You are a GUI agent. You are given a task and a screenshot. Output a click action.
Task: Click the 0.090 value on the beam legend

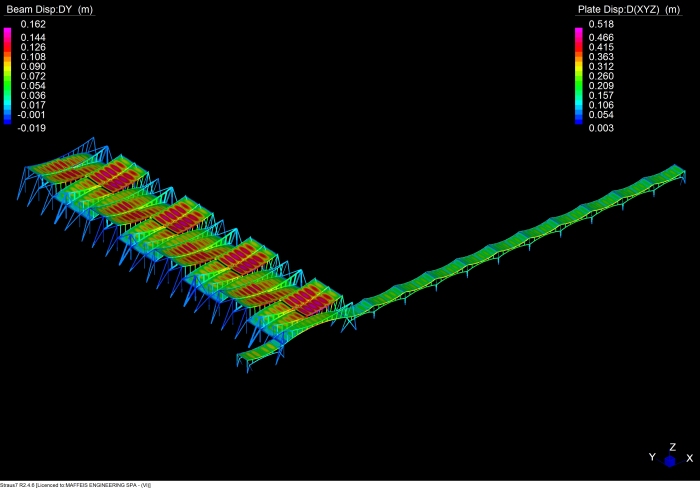coord(33,66)
